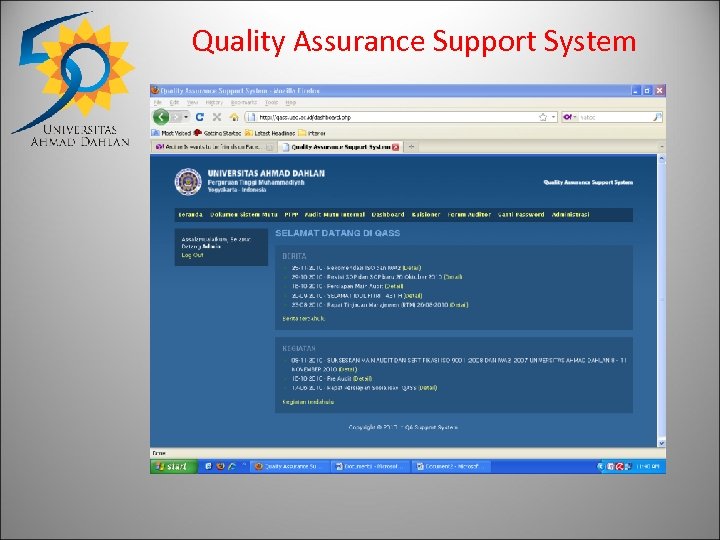Screen dimensions: 720x540
Task: Open Ganti Password navigation item
Action: click(x=521, y=214)
